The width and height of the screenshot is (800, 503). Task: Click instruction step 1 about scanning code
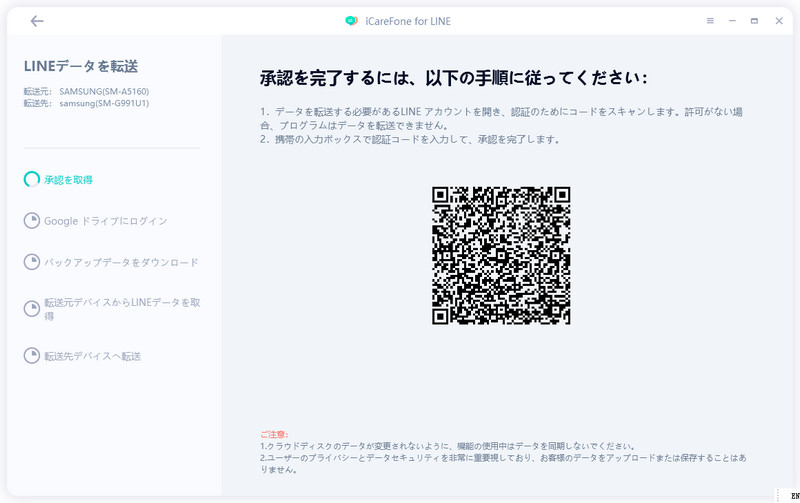click(501, 118)
